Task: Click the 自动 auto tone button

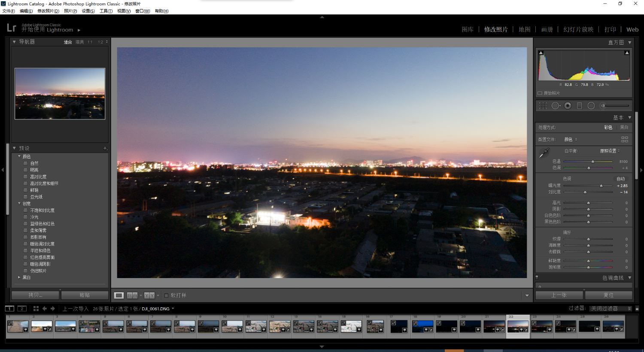Action: click(621, 179)
